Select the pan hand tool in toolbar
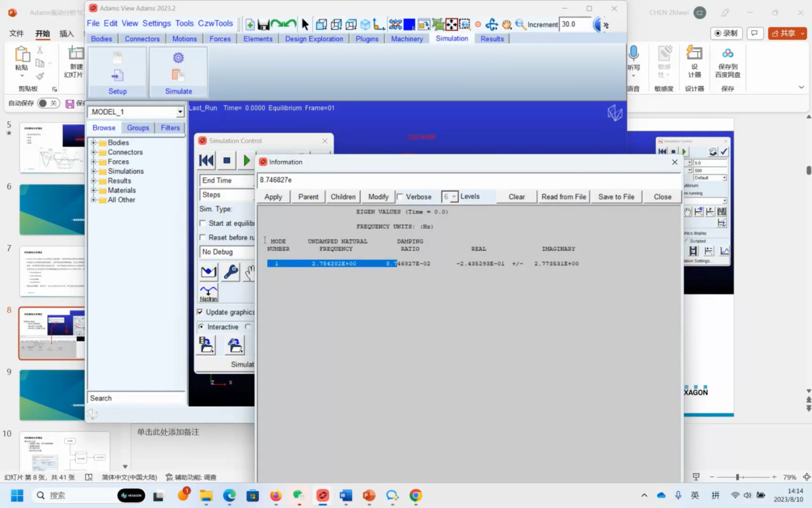The height and width of the screenshot is (508, 812). 507,24
